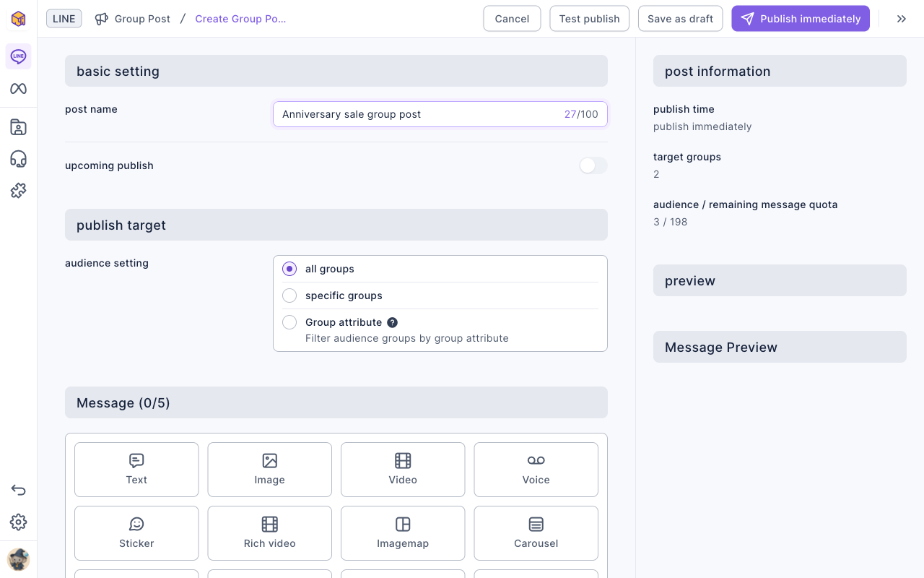Click the Group Post megaphone icon
This screenshot has height=578, width=924.
pos(102,19)
